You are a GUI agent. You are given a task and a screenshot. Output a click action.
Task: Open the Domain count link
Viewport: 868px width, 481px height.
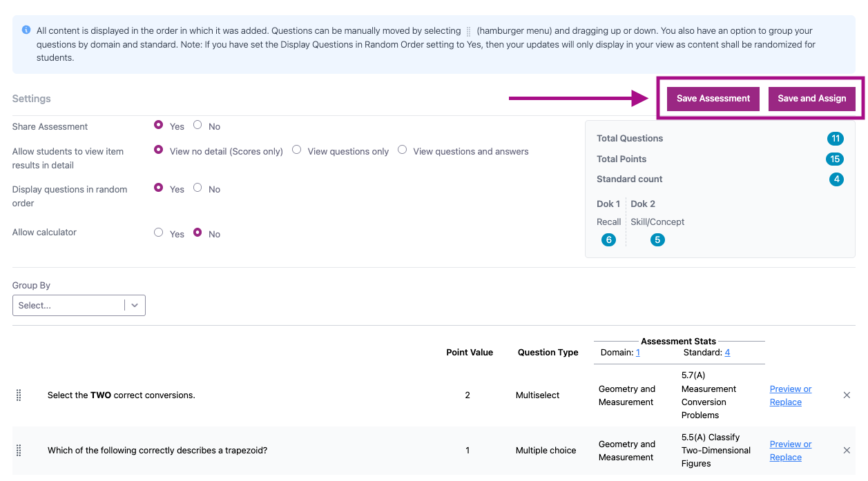(x=638, y=353)
